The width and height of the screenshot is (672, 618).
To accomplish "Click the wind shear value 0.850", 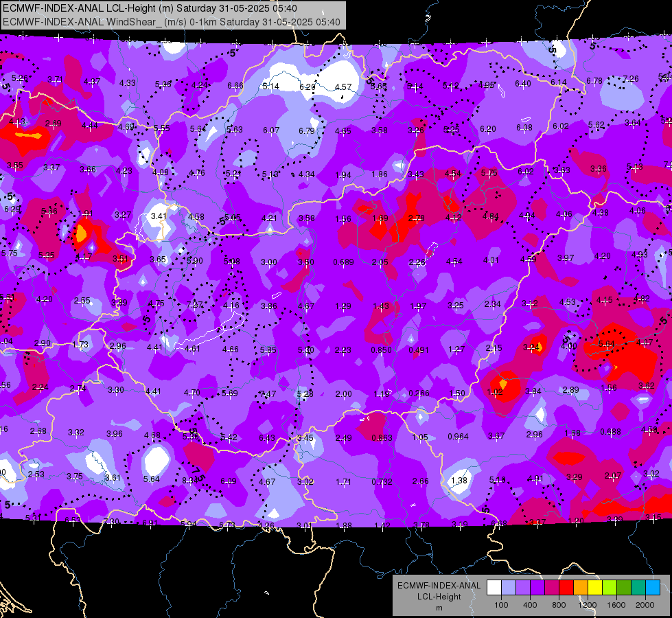I will click(x=381, y=350).
